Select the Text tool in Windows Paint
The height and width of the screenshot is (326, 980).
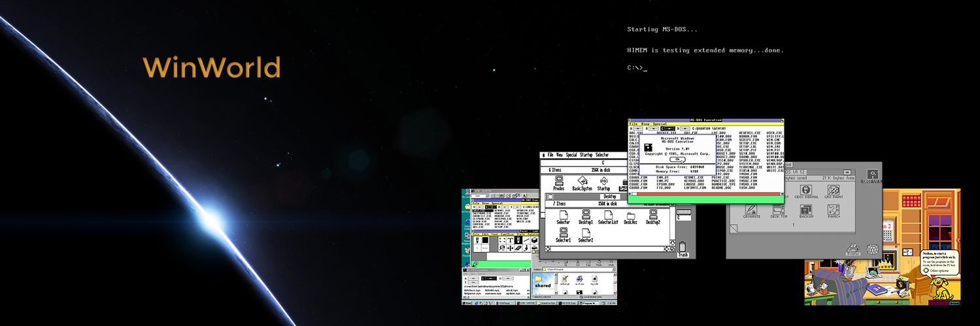click(x=510, y=240)
